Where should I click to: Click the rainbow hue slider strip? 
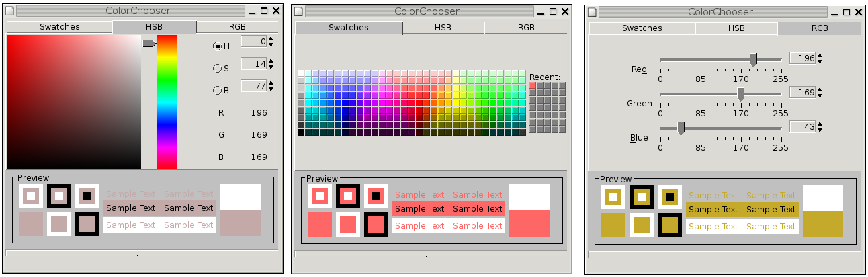coord(167,102)
